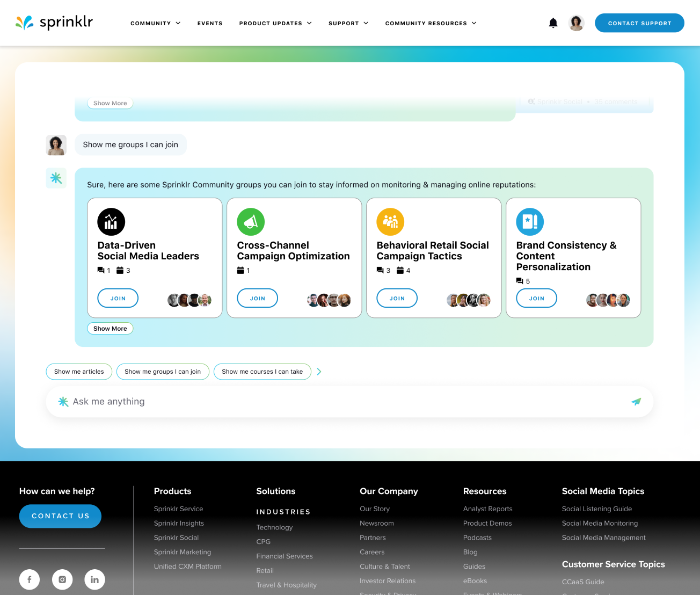The width and height of the screenshot is (700, 595).
Task: Click the Sprinklr logo
Action: pyautogui.click(x=54, y=23)
